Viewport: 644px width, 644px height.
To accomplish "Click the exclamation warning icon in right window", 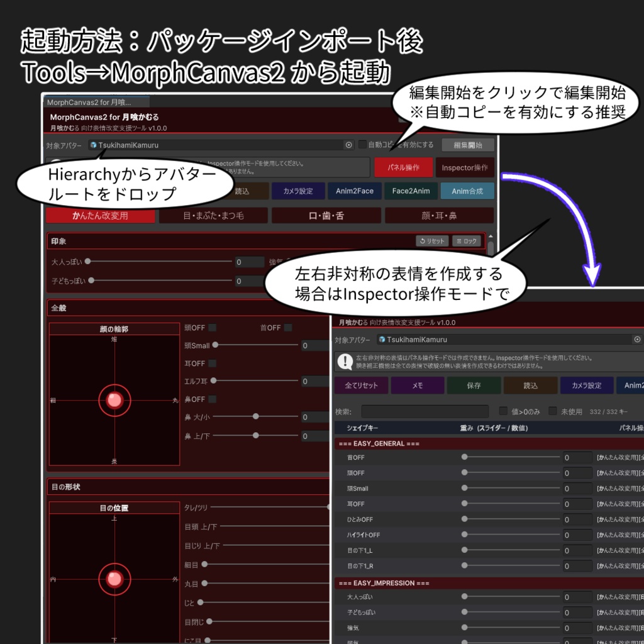I will [x=345, y=362].
